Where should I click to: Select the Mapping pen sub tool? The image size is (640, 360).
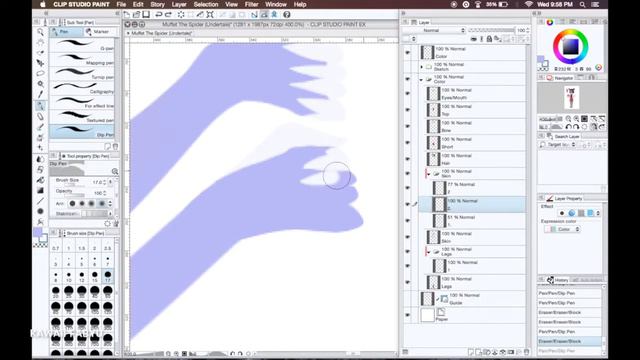point(82,60)
